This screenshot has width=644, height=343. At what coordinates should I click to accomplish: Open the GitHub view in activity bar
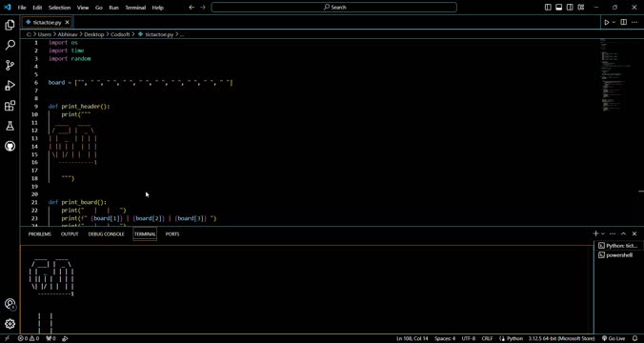10,146
